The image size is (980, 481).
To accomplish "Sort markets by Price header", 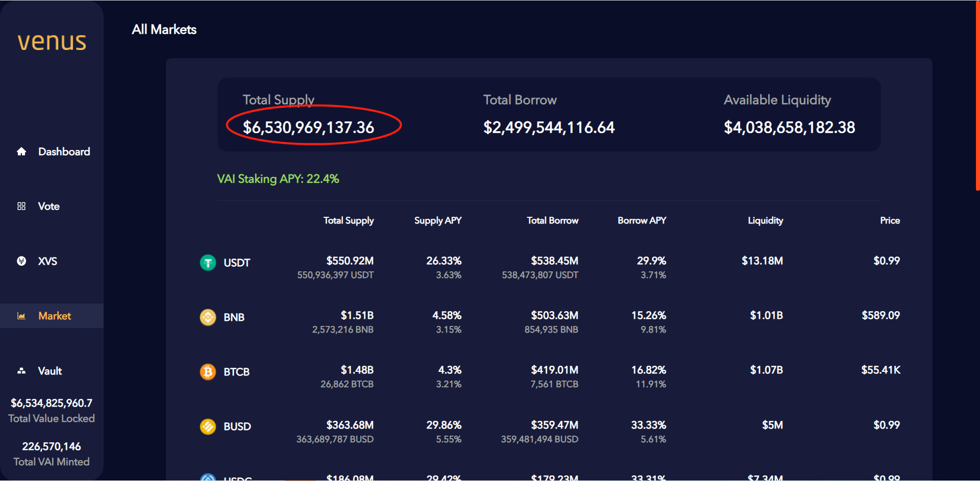I will (x=890, y=220).
